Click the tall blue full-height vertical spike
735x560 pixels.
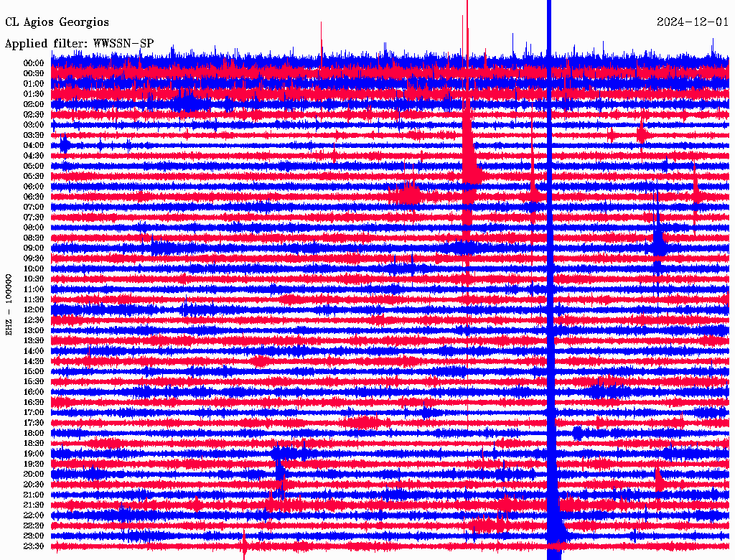pos(551,287)
